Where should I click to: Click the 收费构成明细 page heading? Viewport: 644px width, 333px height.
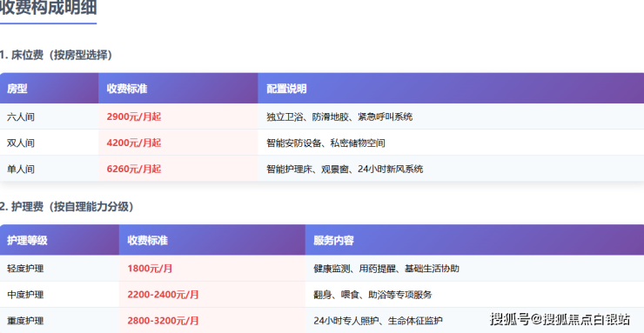pyautogui.click(x=48, y=7)
